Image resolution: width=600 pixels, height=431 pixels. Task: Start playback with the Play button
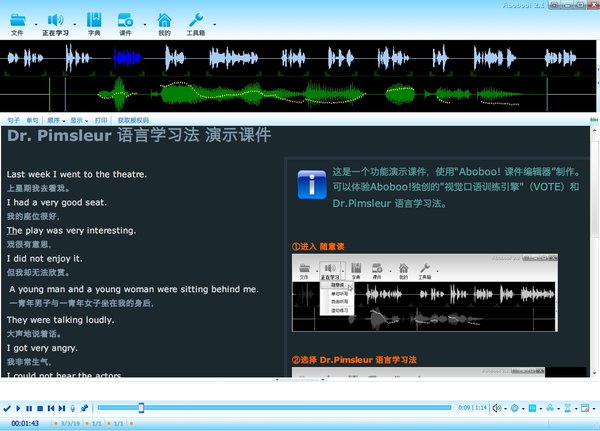pyautogui.click(x=18, y=408)
